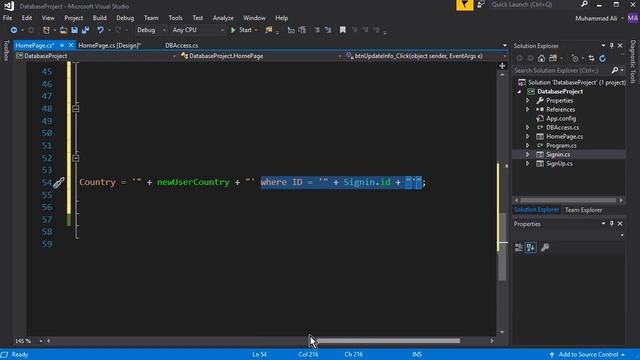
Task: Open the Debug configuration dropdown
Action: [151, 30]
